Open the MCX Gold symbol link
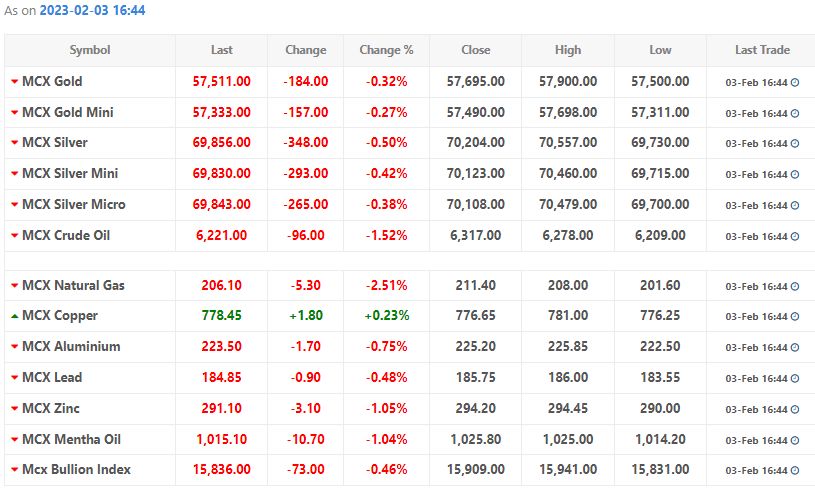This screenshot has width=815, height=490. [52, 82]
